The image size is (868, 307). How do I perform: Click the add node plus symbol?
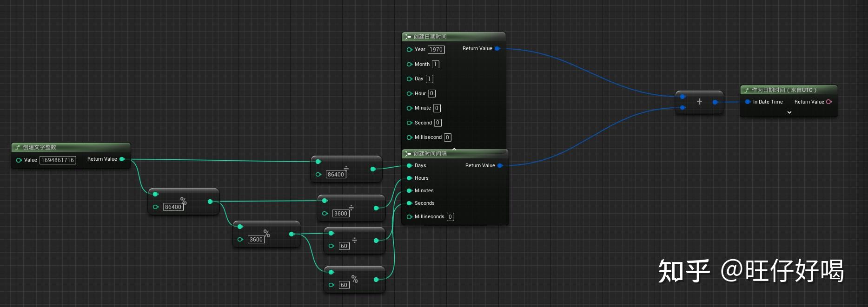coord(699,102)
